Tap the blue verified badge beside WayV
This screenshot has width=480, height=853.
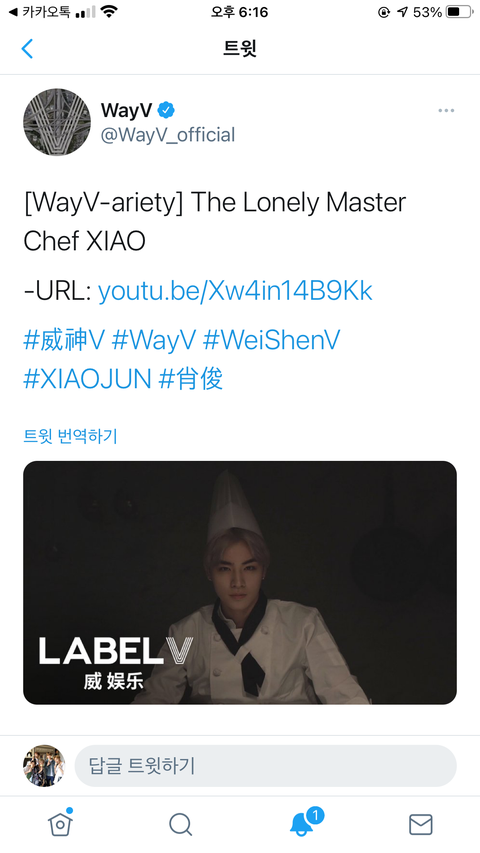point(166,110)
